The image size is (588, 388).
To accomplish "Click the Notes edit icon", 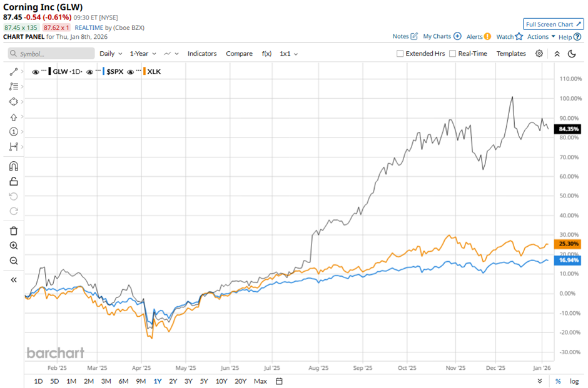I will click(414, 36).
